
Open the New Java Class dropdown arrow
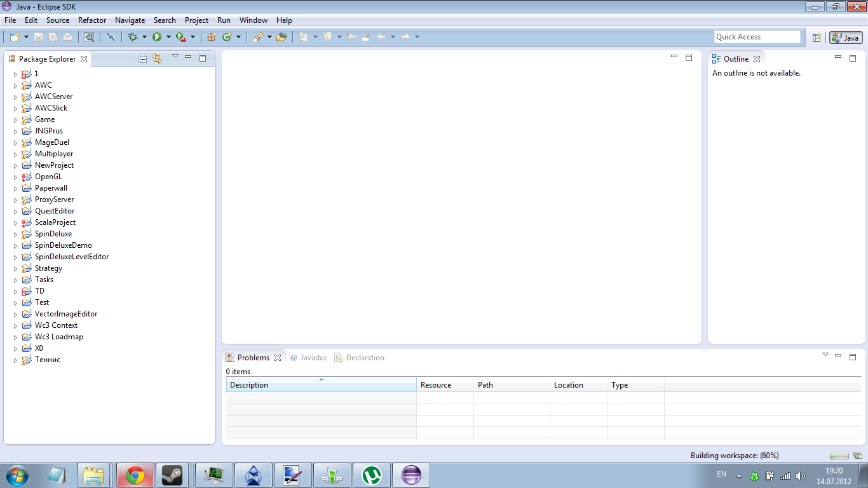[x=238, y=37]
